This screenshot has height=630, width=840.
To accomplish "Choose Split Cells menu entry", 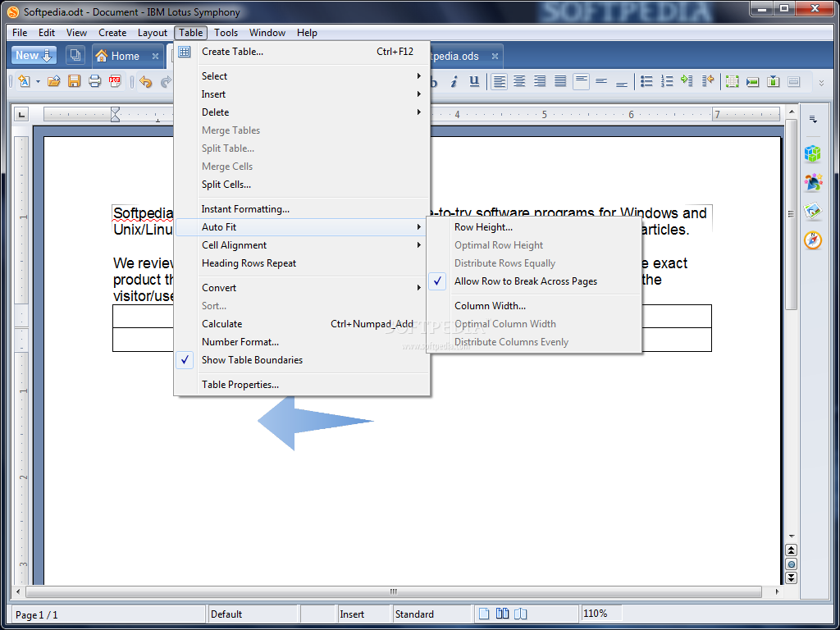I will [302, 185].
